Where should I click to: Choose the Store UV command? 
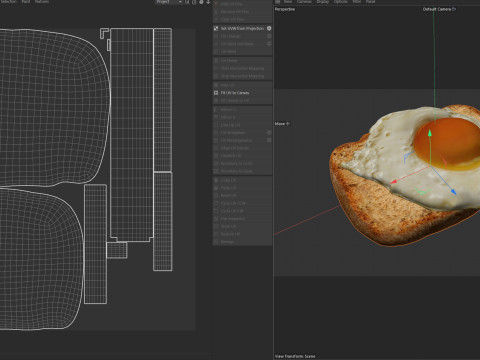[242, 226]
